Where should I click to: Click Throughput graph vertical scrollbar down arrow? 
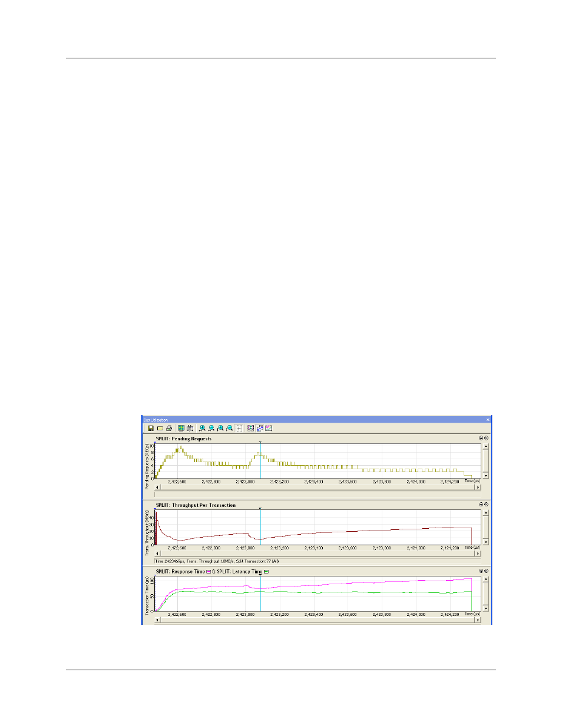click(485, 542)
